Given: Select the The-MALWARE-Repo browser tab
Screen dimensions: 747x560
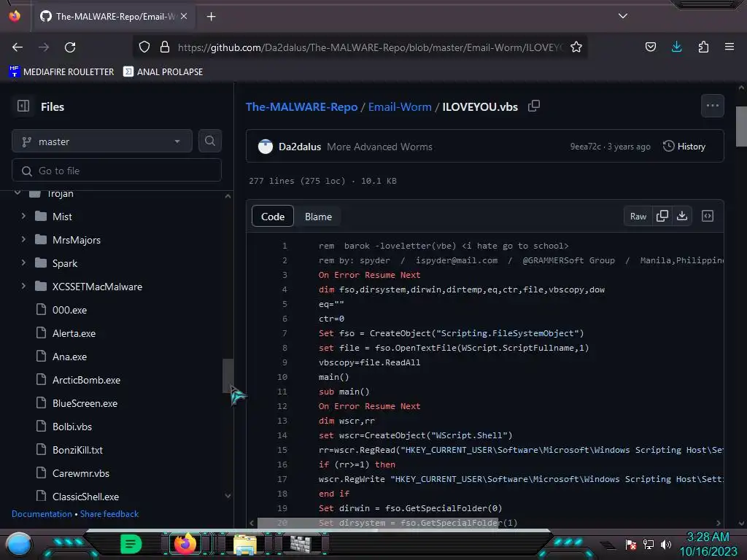Looking at the screenshot, I should 115,17.
